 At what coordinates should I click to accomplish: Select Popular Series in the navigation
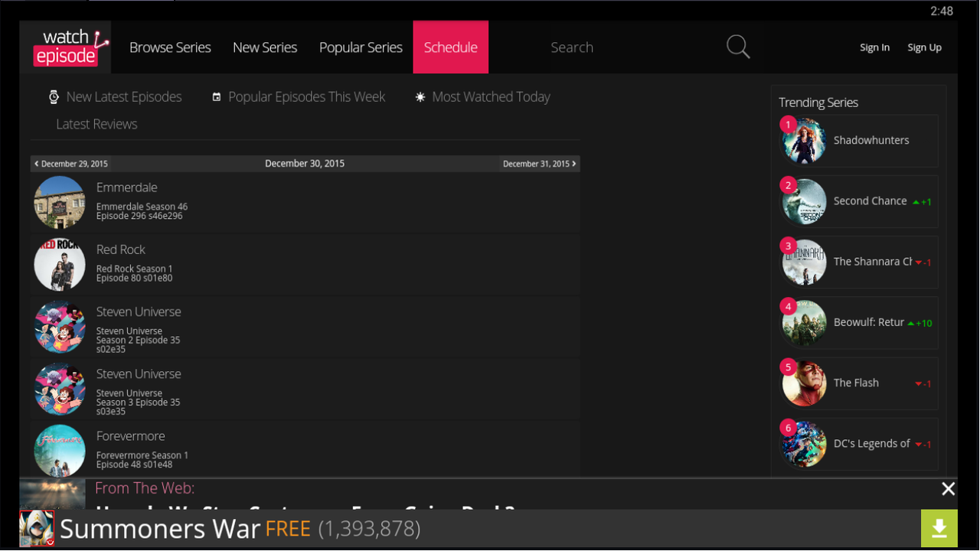(361, 47)
